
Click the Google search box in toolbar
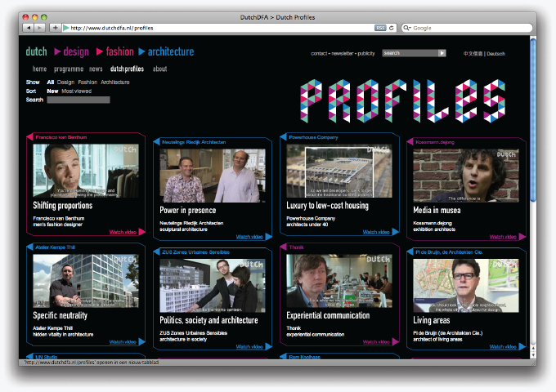coord(467,28)
